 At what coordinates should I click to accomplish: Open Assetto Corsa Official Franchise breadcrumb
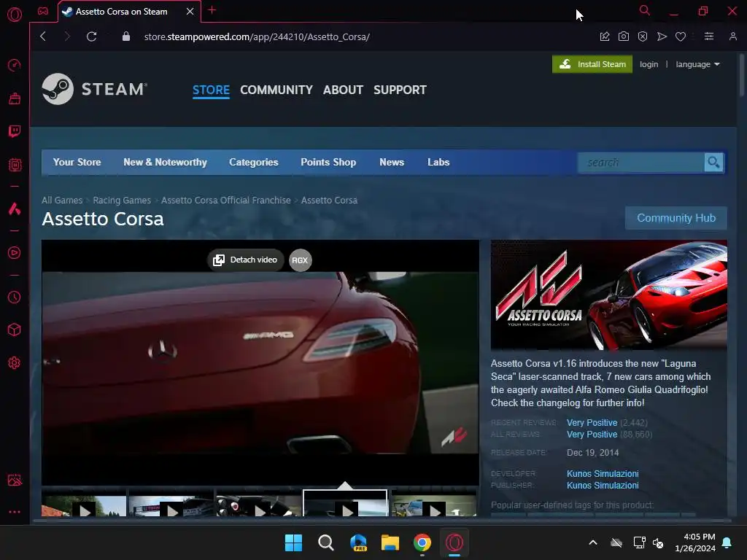tap(226, 201)
